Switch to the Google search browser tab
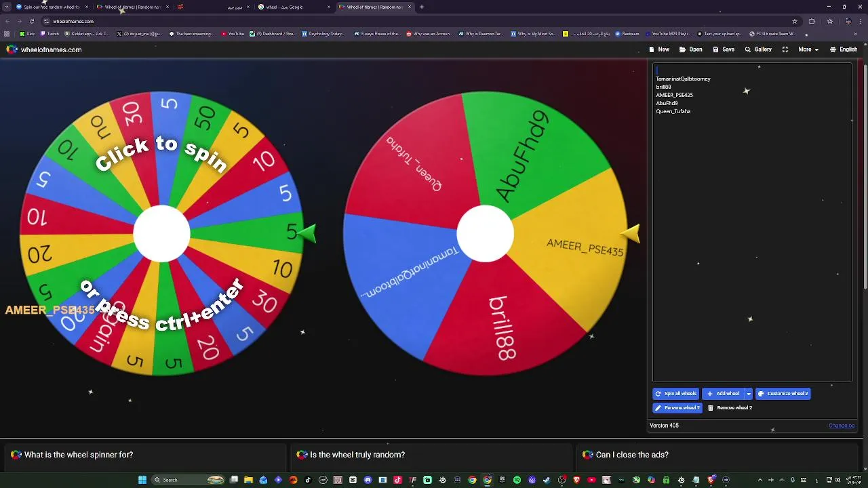 coord(295,7)
